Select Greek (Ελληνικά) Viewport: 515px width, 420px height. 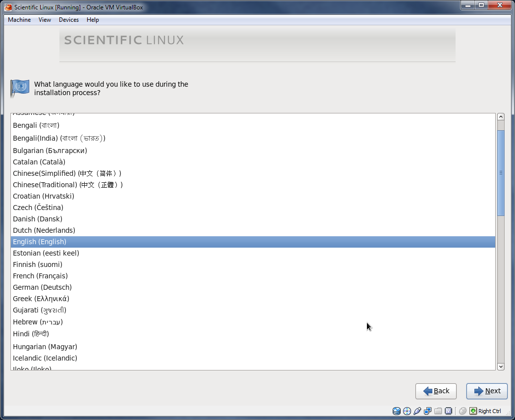point(253,299)
